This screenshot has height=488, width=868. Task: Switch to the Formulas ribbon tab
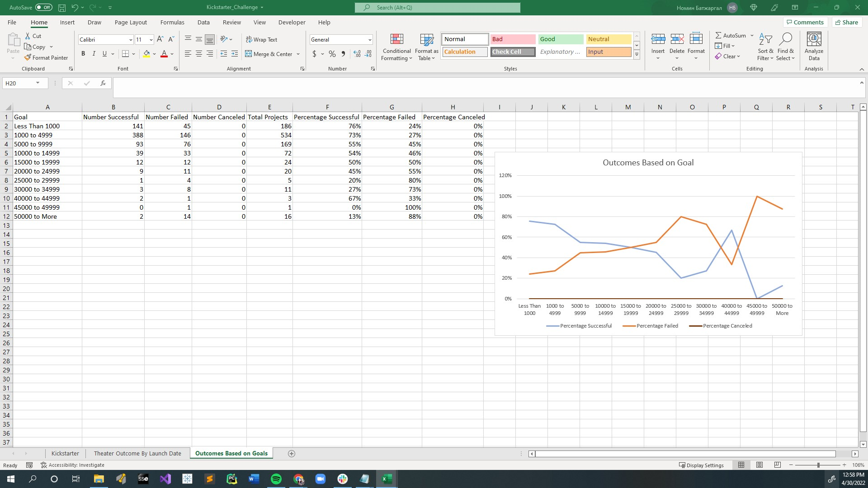[172, 22]
